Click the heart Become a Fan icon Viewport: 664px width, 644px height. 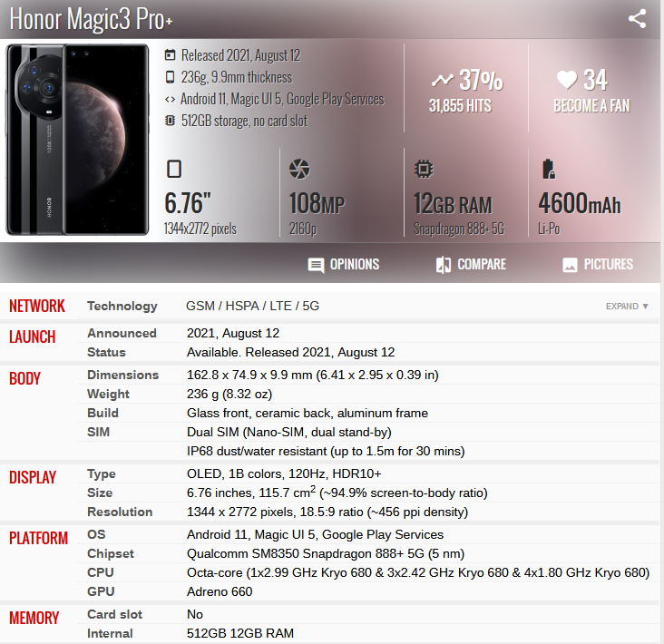pyautogui.click(x=567, y=80)
